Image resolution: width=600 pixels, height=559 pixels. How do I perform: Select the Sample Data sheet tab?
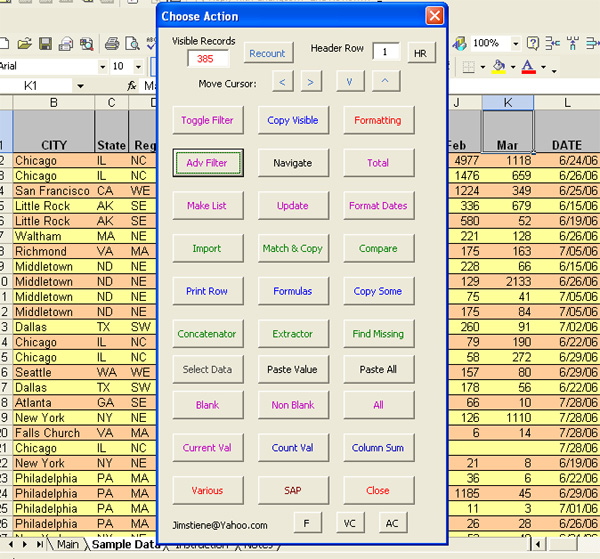[122, 545]
